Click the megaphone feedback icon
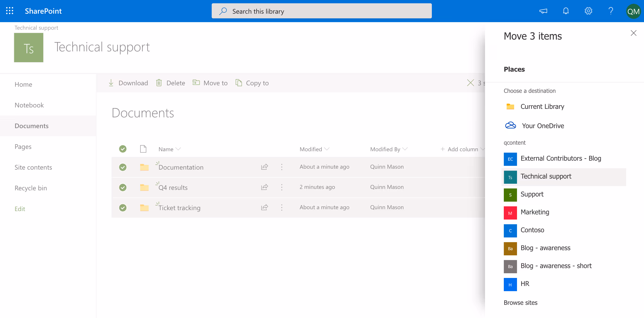The height and width of the screenshot is (318, 644). (x=543, y=11)
